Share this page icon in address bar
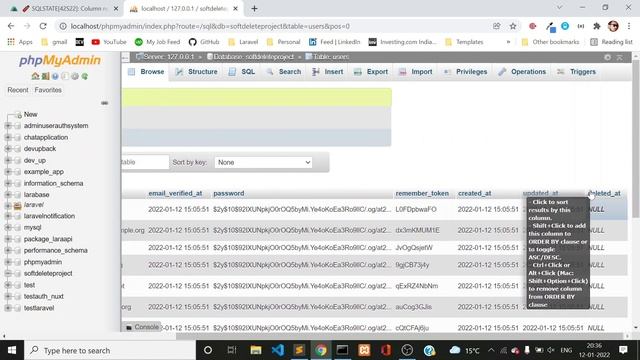This screenshot has width=640, height=360. (x=496, y=26)
